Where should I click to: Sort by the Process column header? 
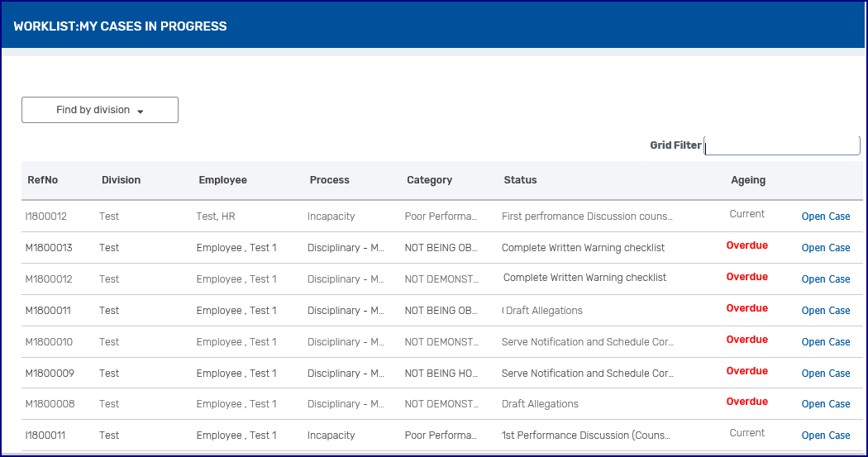point(329,180)
